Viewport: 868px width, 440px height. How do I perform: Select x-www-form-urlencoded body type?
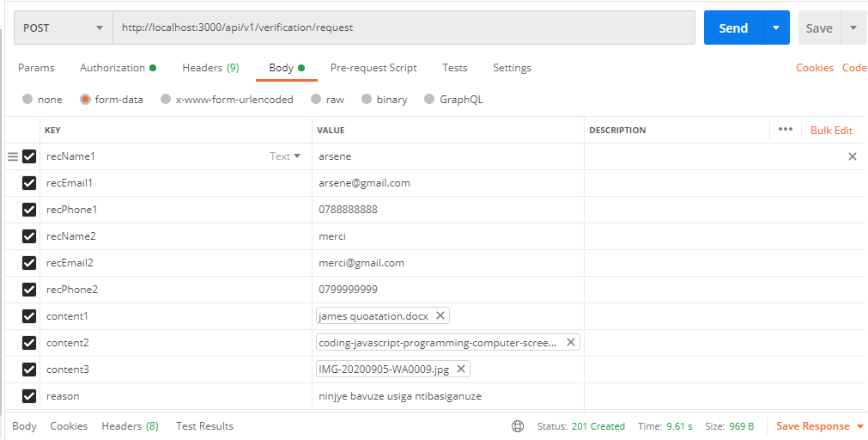point(166,99)
